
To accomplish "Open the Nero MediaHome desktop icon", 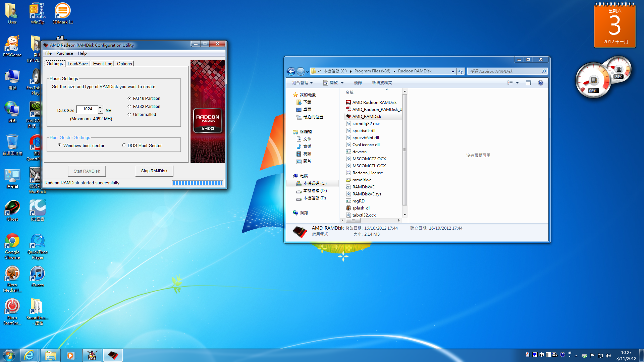I will tap(12, 279).
